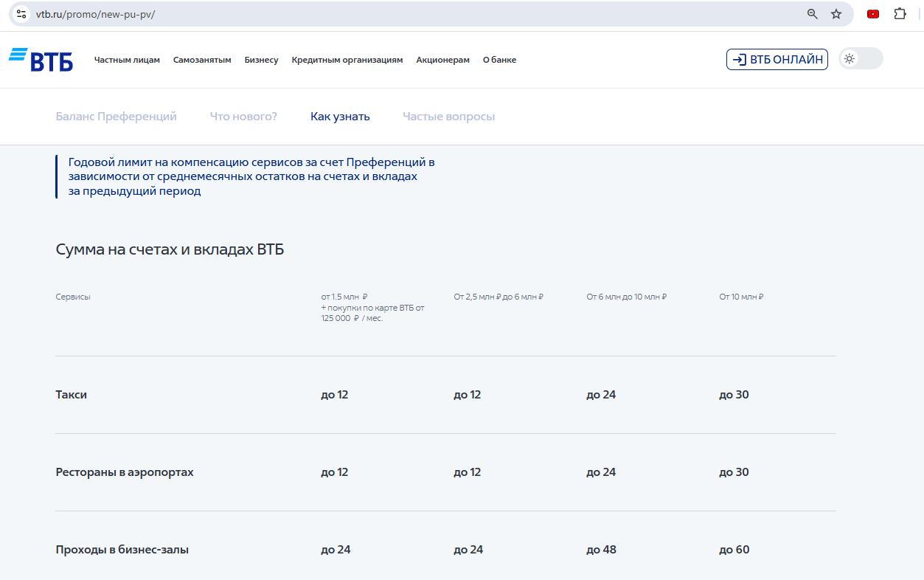Viewport: 924px width, 580px height.
Task: Click the zoom magnifier icon in address bar
Action: pyautogui.click(x=812, y=14)
